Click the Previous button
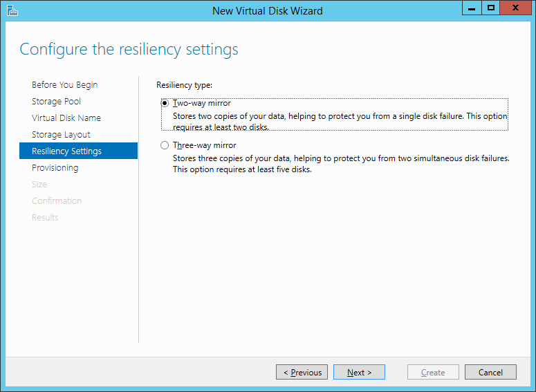 [302, 372]
